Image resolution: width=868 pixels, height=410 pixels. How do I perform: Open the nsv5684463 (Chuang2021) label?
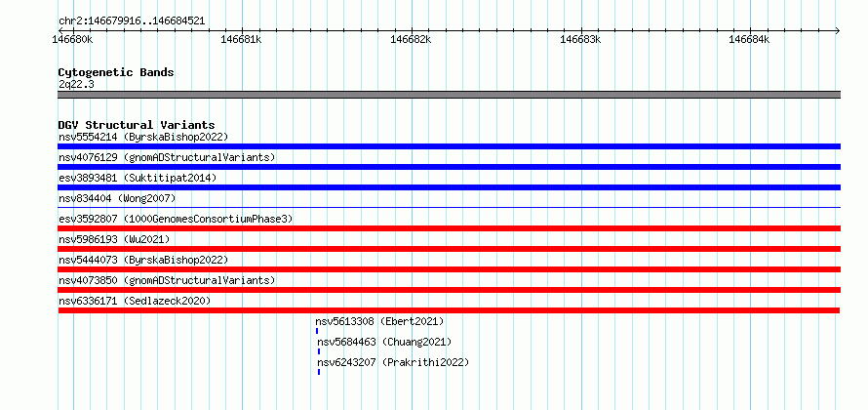[x=384, y=342]
